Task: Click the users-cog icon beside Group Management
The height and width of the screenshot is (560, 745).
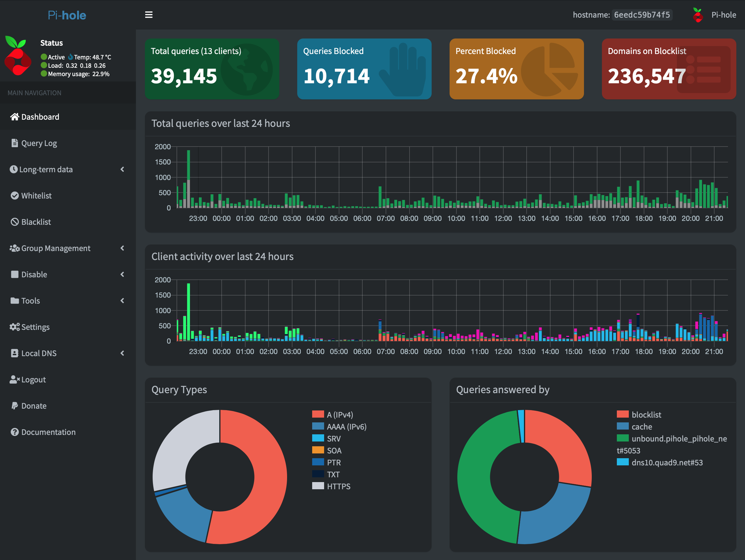Action: [x=14, y=248]
